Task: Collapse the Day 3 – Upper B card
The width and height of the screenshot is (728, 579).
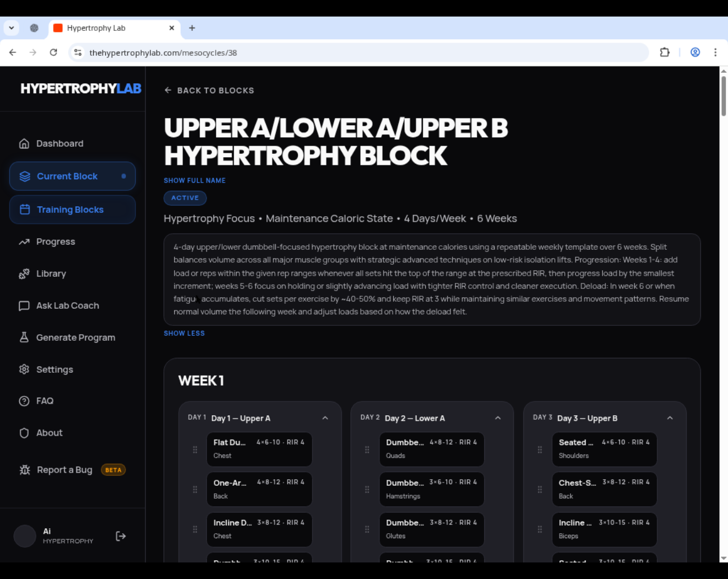Action: (670, 418)
